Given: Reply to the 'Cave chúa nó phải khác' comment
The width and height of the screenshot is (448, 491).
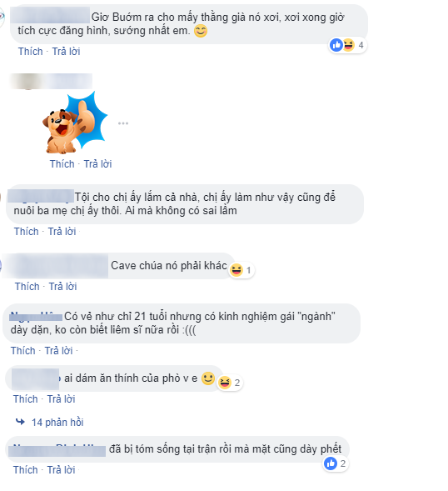Looking at the screenshot, I should pyautogui.click(x=63, y=286).
